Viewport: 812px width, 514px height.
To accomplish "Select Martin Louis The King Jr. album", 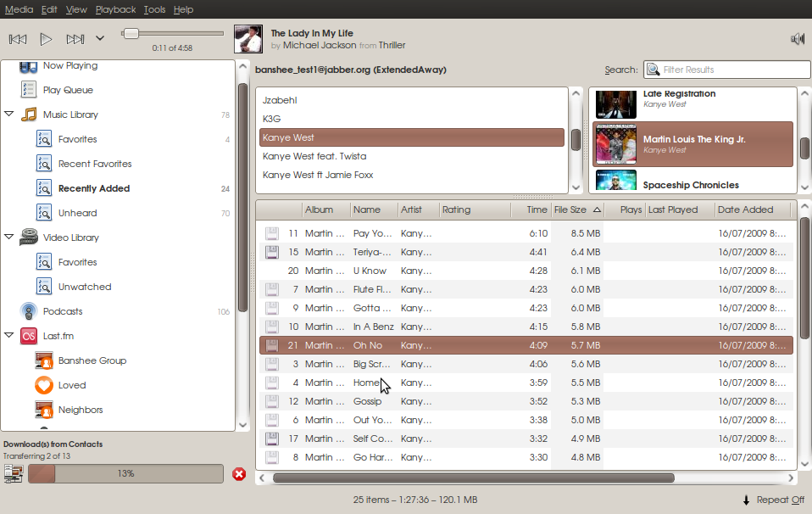I will pyautogui.click(x=692, y=144).
